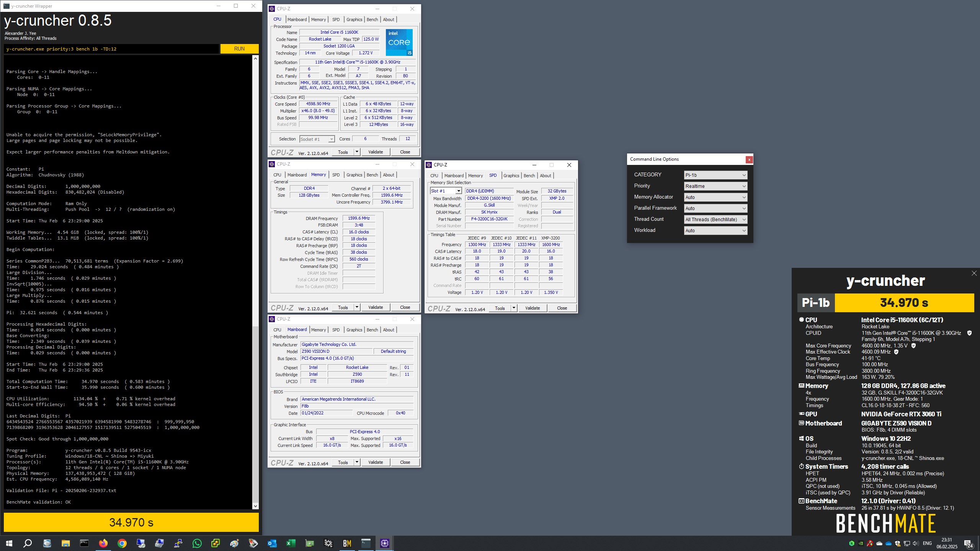Screen dimensions: 980x551
Task: Open notification center with 24 badge
Action: pyautogui.click(x=969, y=544)
